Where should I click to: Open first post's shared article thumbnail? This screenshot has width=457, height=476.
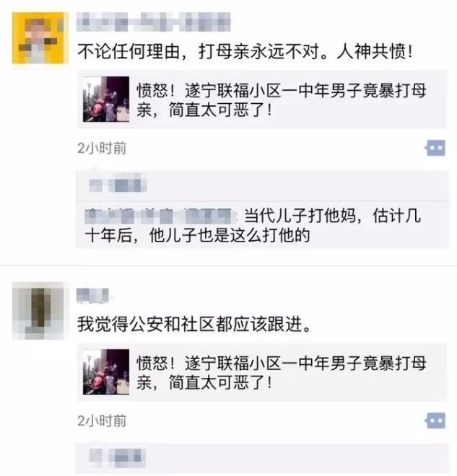106,100
